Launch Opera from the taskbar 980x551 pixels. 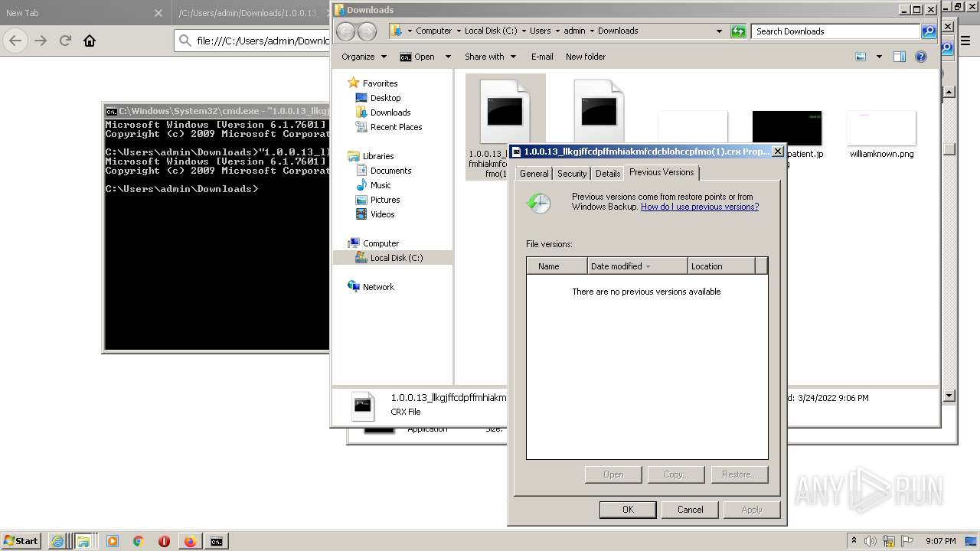[164, 541]
